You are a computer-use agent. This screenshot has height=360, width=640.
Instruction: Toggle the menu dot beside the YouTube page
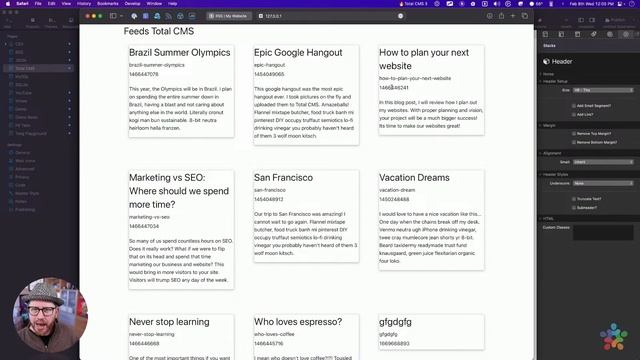69,93
